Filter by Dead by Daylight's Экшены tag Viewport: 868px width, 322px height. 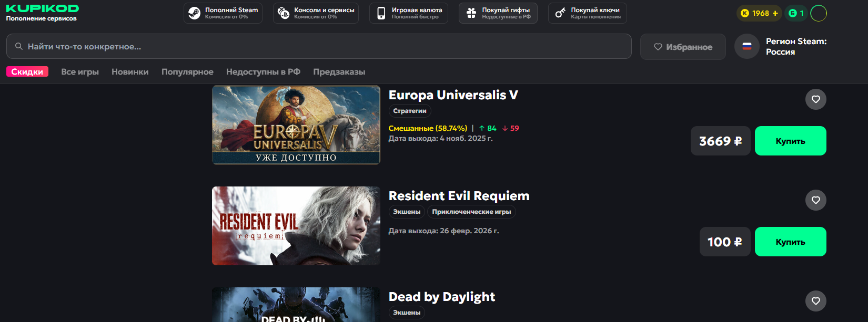(x=407, y=313)
